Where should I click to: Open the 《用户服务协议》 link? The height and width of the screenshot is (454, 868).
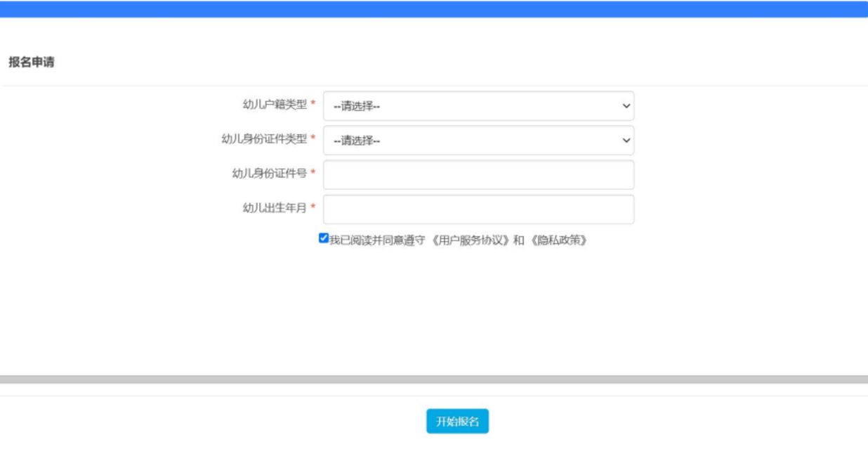[x=468, y=240]
